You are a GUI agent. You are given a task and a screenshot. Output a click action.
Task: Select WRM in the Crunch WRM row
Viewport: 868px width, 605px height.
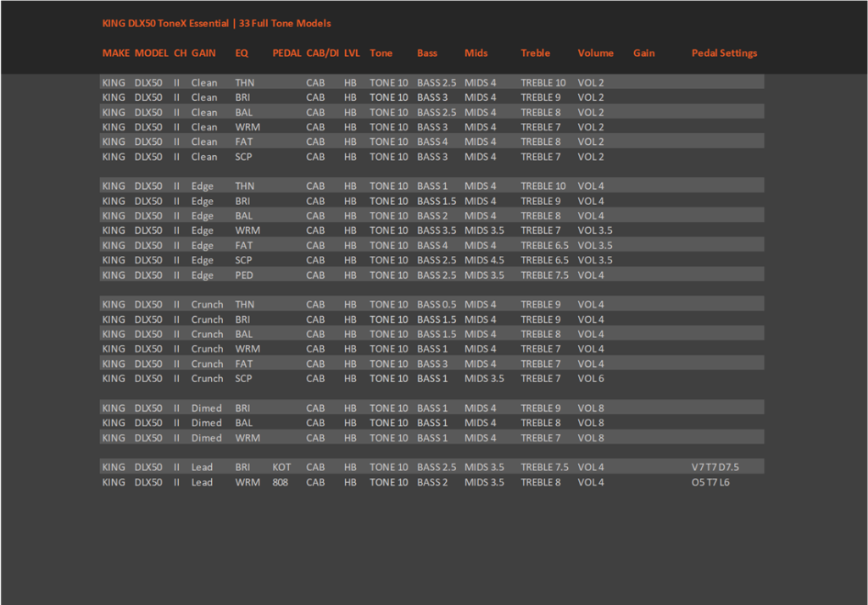[247, 349]
